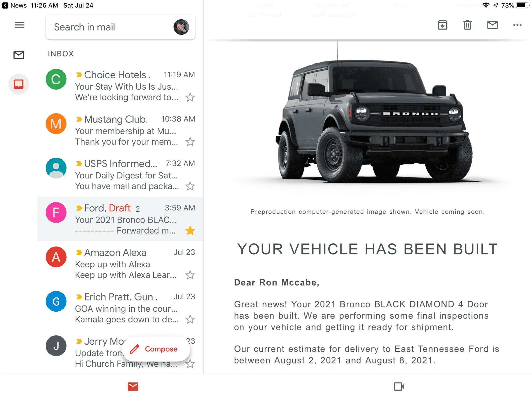
Task: Click the important marker on Jerry email
Action: coord(79,341)
